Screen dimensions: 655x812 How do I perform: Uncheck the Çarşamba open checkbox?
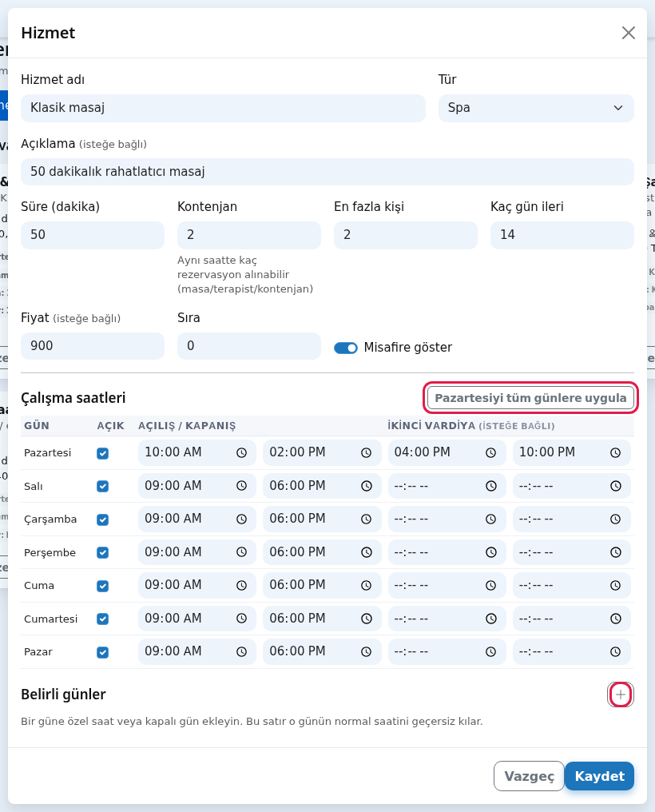[x=102, y=519]
